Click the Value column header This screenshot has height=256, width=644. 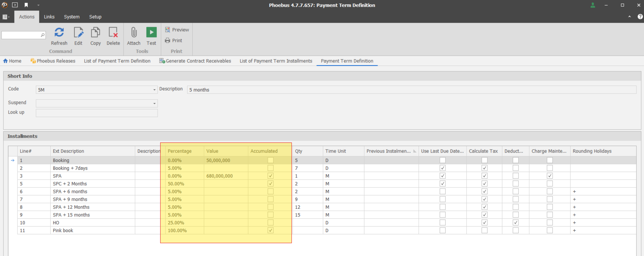pos(226,151)
